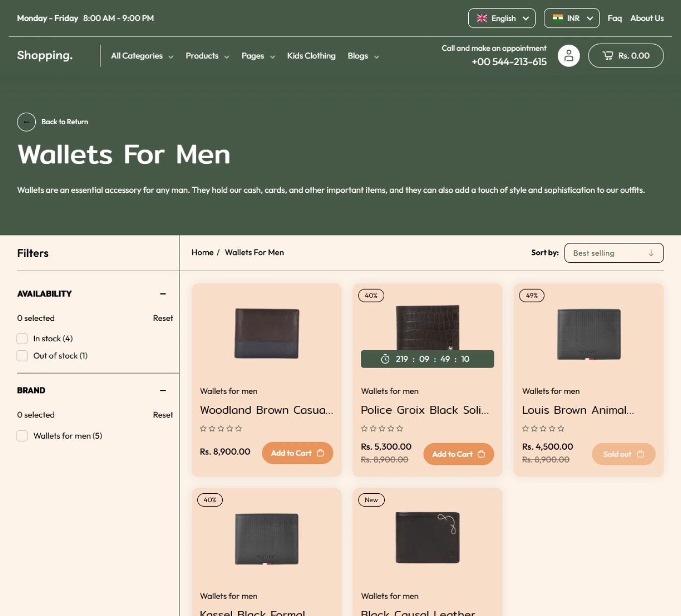681x616 pixels.
Task: Add Woodland Brown wallet to cart
Action: click(297, 453)
